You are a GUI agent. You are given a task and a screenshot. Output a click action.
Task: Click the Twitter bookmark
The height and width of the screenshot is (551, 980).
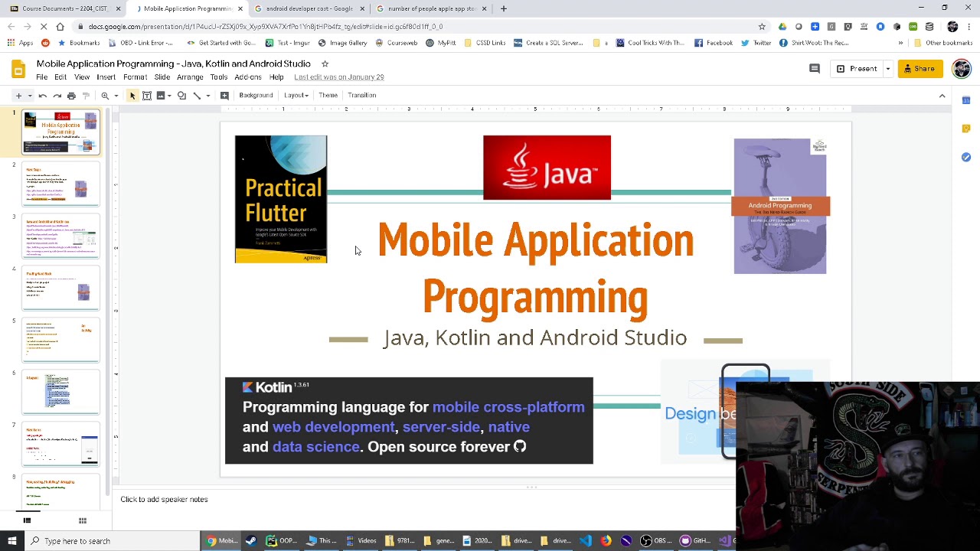click(756, 43)
